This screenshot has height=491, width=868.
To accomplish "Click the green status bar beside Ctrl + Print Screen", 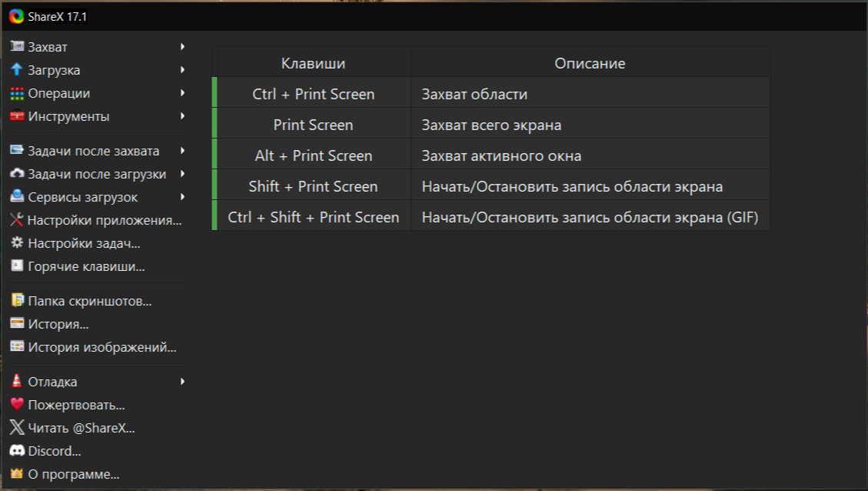I will (x=215, y=92).
